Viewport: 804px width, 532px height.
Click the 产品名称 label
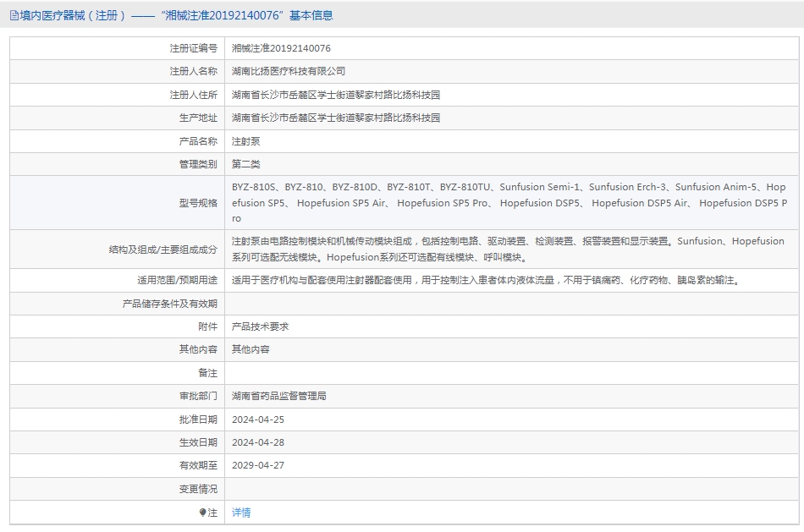click(x=198, y=141)
